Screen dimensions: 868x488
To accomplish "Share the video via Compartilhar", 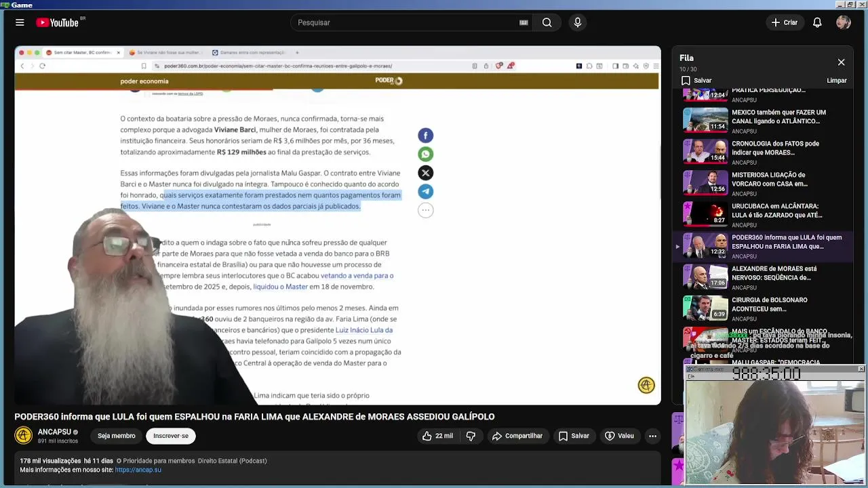I will [x=517, y=436].
